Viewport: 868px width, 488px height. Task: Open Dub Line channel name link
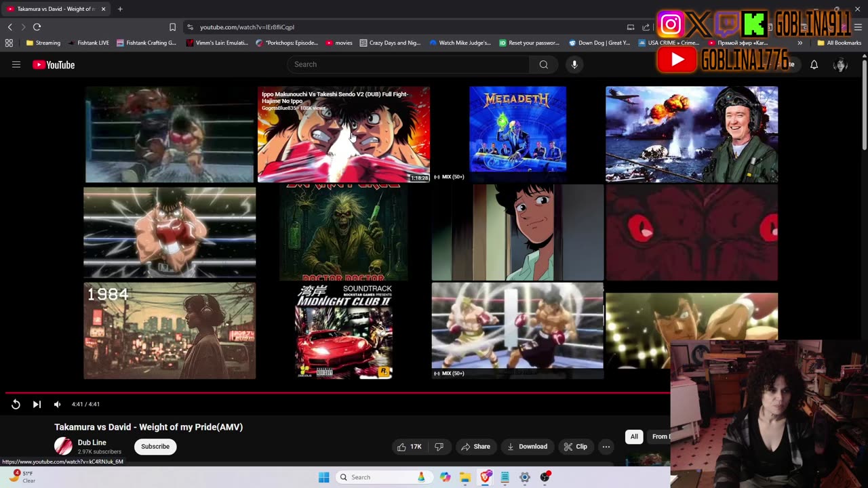click(92, 443)
